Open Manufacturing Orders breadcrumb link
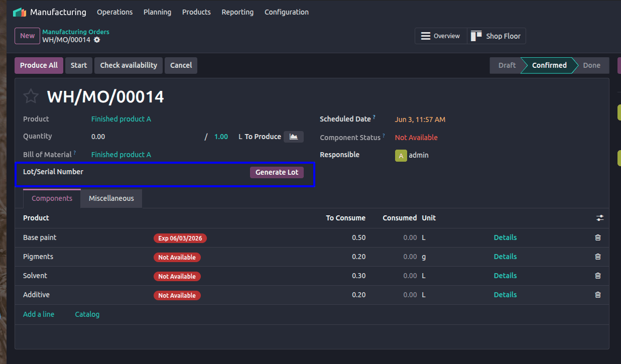 click(x=76, y=32)
